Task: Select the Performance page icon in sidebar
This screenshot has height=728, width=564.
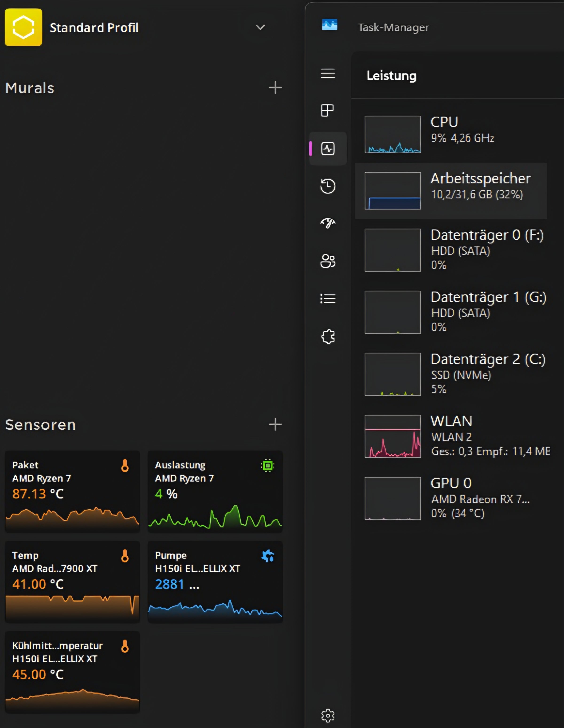Action: (x=328, y=149)
